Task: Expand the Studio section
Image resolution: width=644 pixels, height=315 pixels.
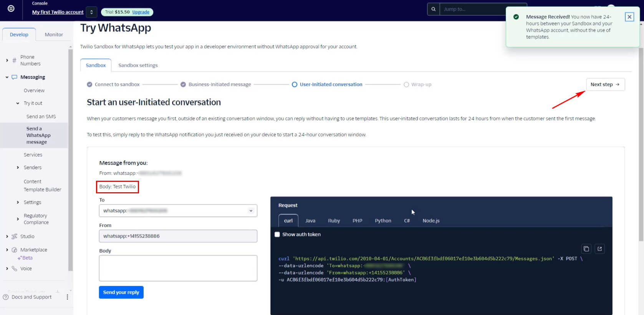Action: pyautogui.click(x=7, y=236)
